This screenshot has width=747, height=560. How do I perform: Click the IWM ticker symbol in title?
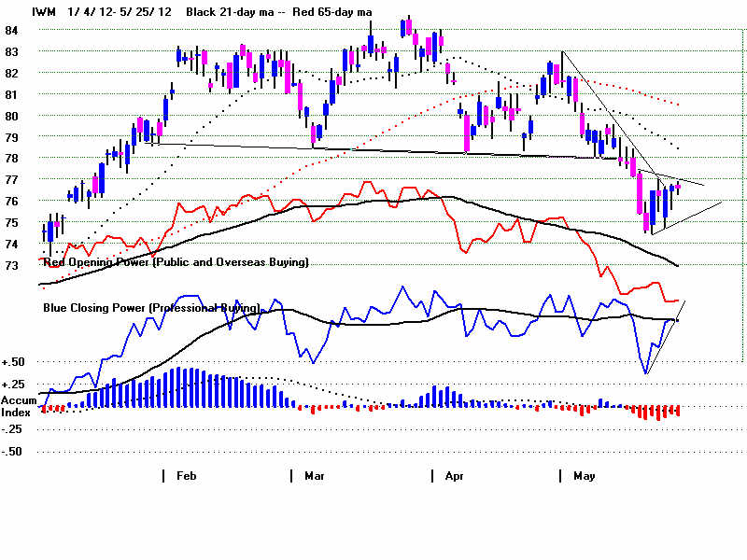(x=43, y=12)
